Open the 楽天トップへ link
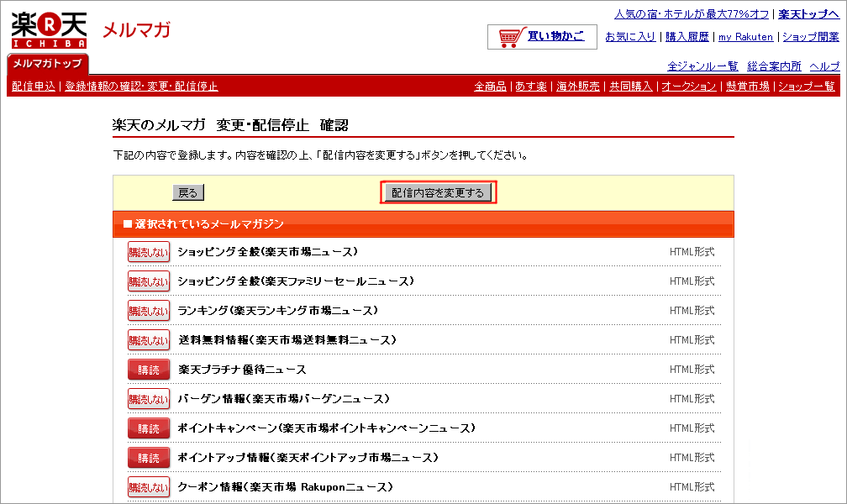 (x=808, y=14)
